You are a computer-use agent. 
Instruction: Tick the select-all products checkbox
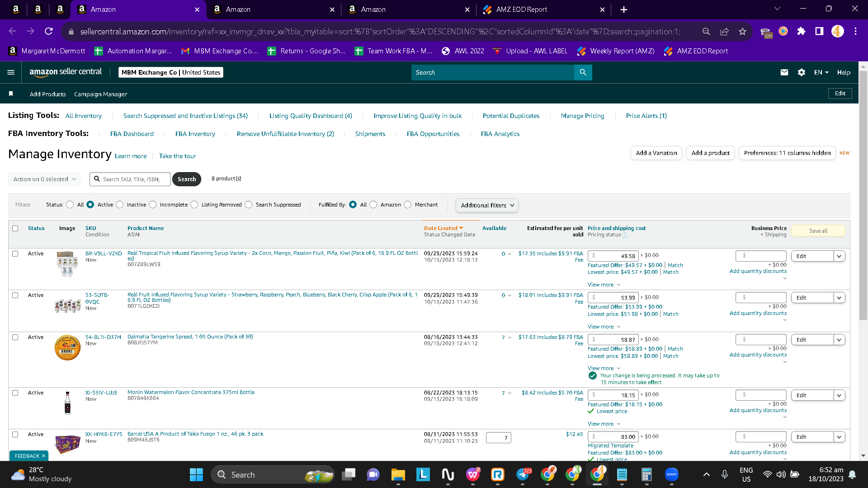(x=15, y=229)
